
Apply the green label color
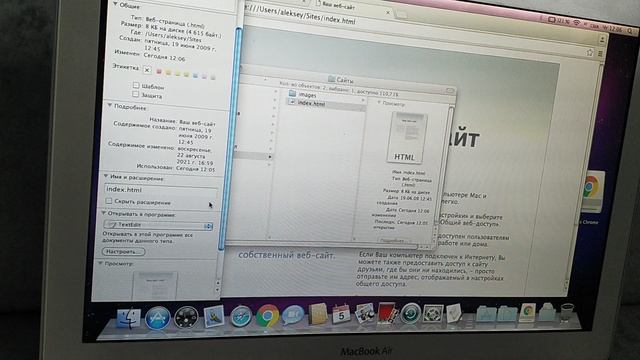pyautogui.click(x=186, y=74)
